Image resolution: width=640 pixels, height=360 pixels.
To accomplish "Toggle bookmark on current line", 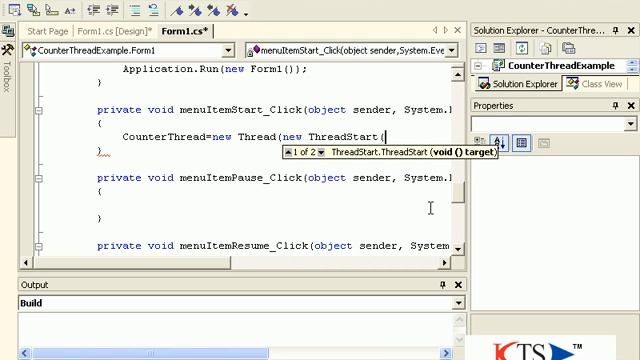I will click(x=177, y=10).
